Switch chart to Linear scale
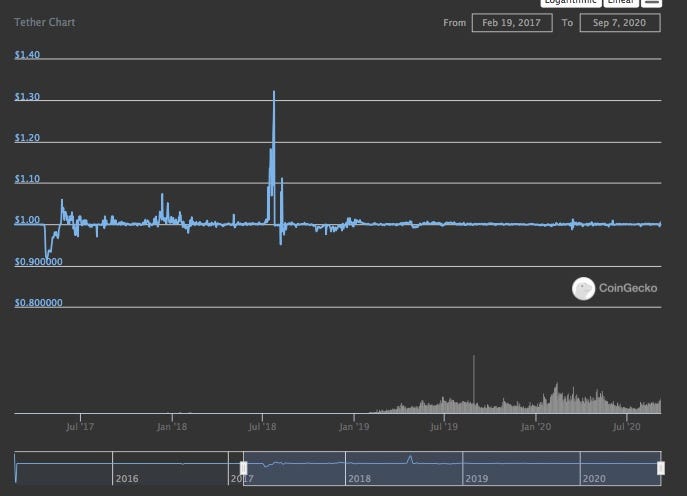The width and height of the screenshot is (687, 496). coord(621,3)
